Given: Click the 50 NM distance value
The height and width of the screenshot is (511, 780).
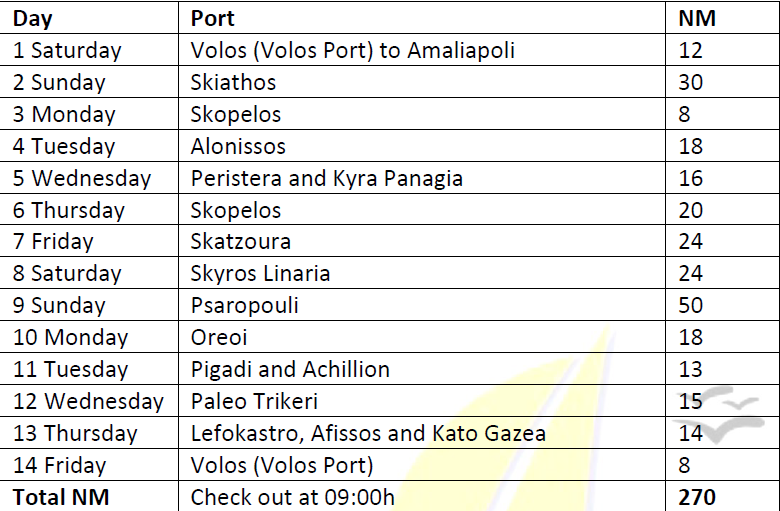Looking at the screenshot, I should point(691,305).
